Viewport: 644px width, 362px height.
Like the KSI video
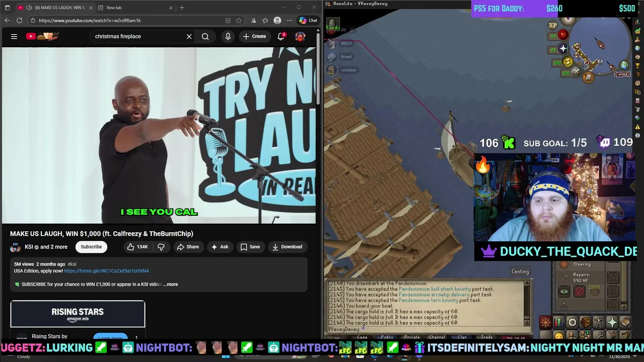click(x=137, y=247)
